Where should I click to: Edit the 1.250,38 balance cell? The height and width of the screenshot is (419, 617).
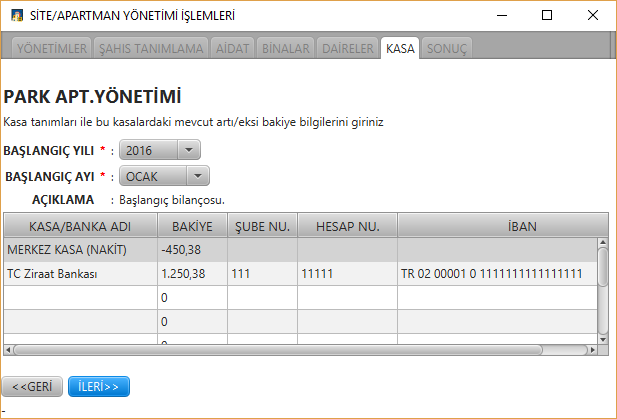point(191,273)
